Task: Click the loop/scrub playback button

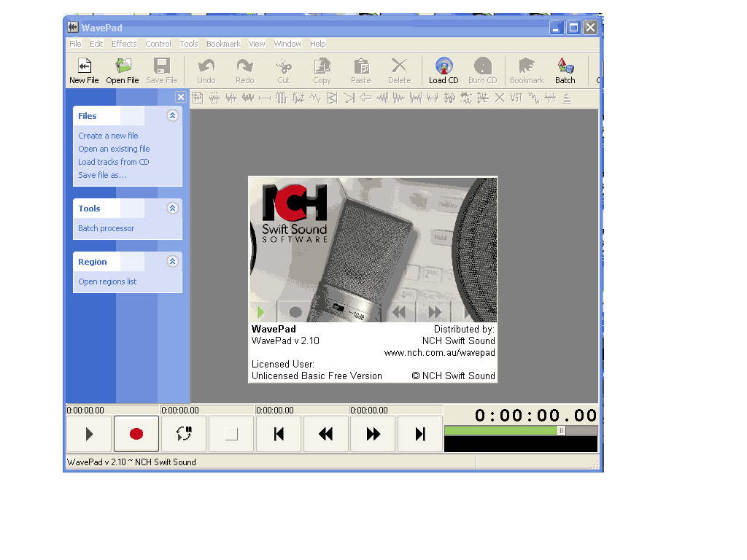Action: point(184,434)
